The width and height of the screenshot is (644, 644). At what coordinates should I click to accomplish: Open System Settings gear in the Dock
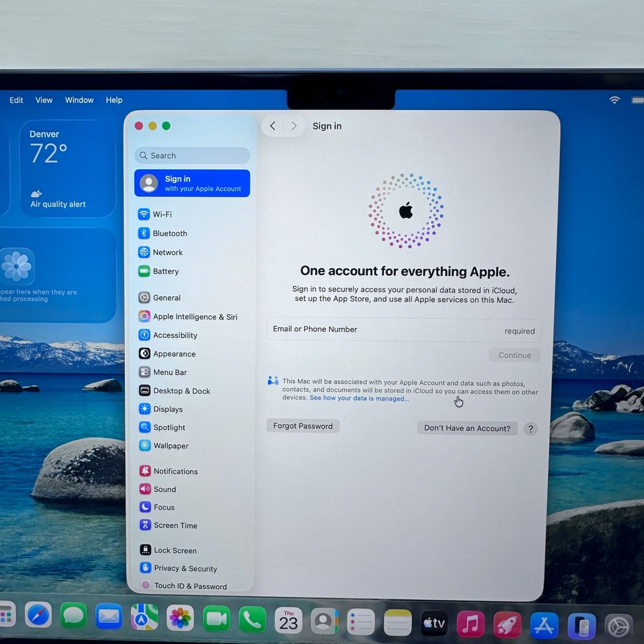coord(619,627)
